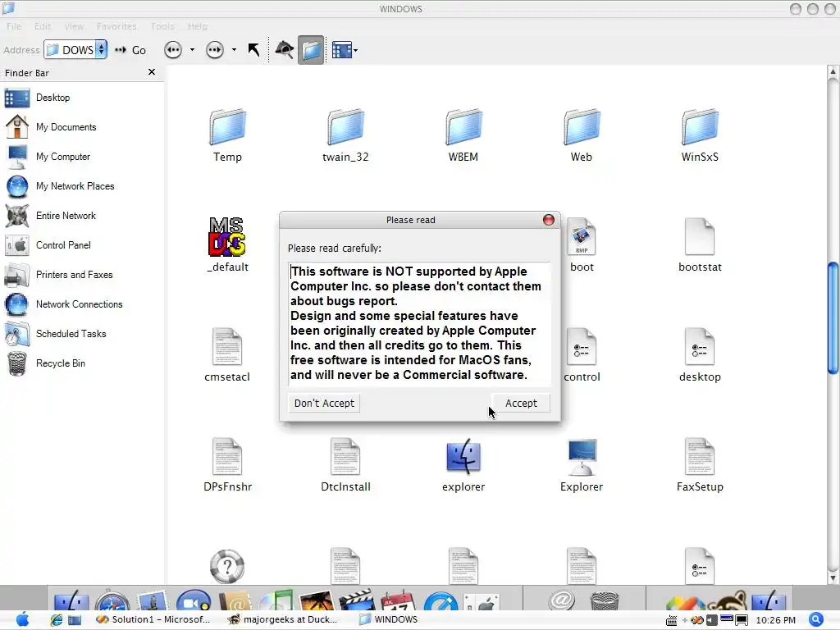Viewport: 840px width, 630px height.
Task: Select the DPsFnshr file icon
Action: [x=227, y=456]
